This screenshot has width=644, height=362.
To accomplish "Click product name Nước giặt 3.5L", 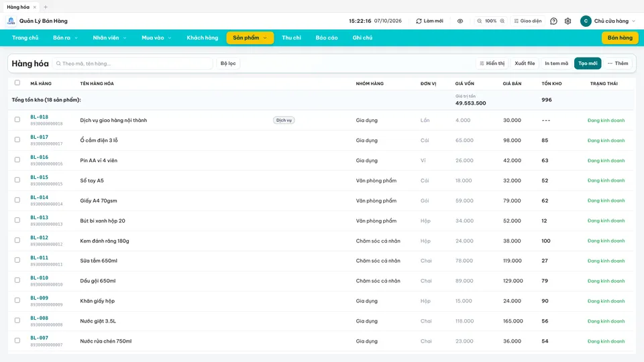I will coord(98,321).
